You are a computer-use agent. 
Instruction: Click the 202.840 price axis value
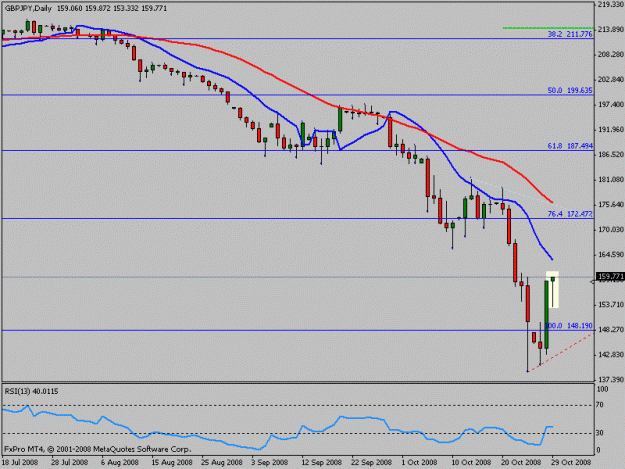(x=610, y=79)
